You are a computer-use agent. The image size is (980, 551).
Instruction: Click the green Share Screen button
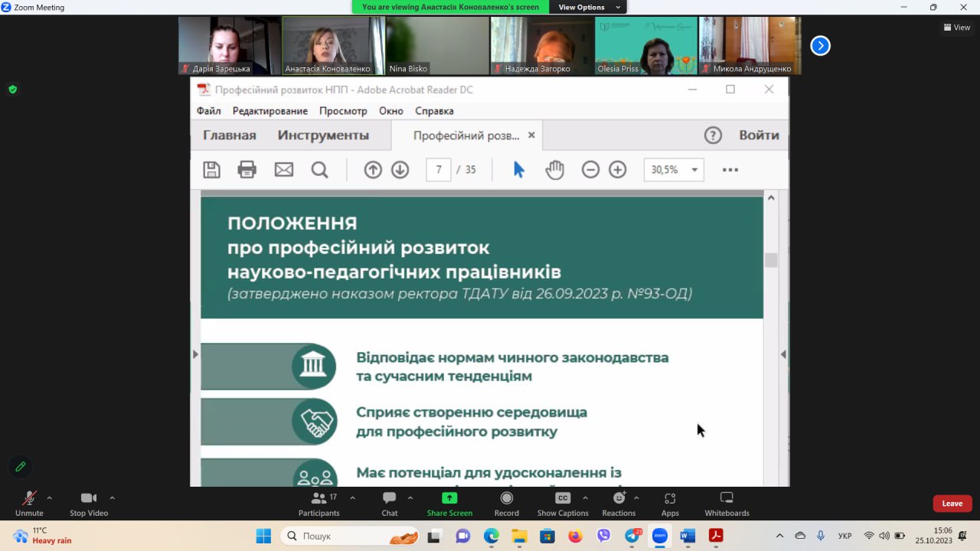(449, 504)
